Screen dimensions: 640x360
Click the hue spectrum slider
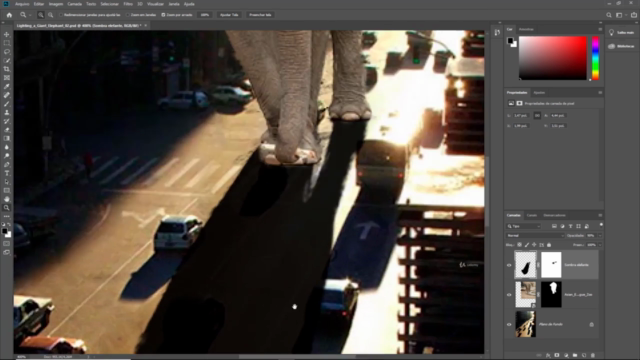point(596,58)
